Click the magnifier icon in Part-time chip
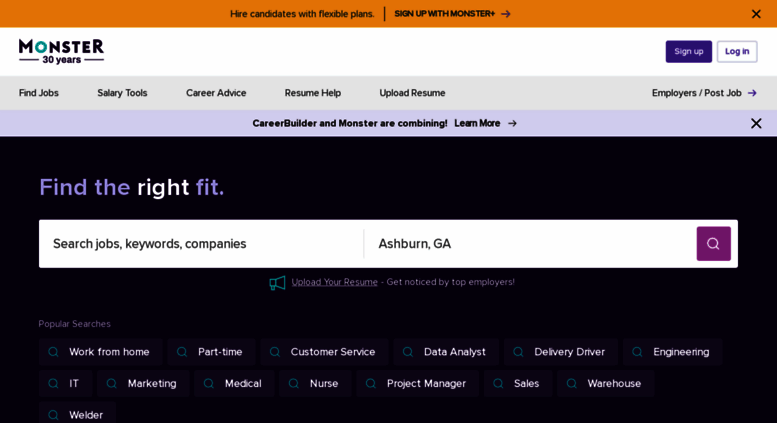 pos(182,352)
